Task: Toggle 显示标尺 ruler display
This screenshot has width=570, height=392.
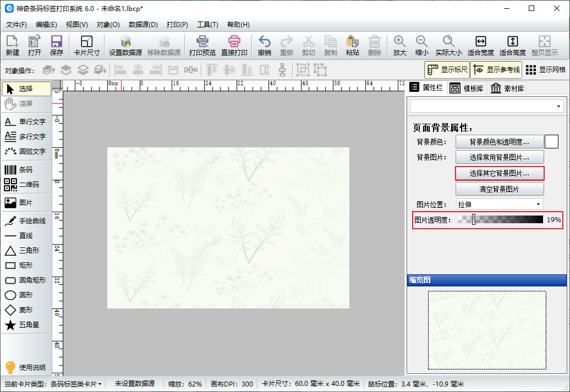Action: (447, 70)
